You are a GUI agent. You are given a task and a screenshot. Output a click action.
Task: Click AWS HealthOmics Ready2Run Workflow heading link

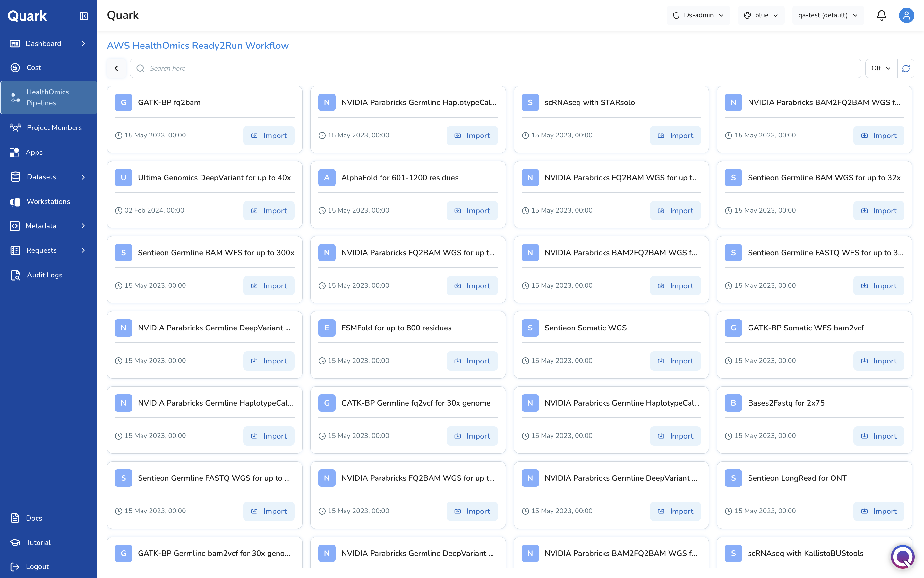(198, 46)
